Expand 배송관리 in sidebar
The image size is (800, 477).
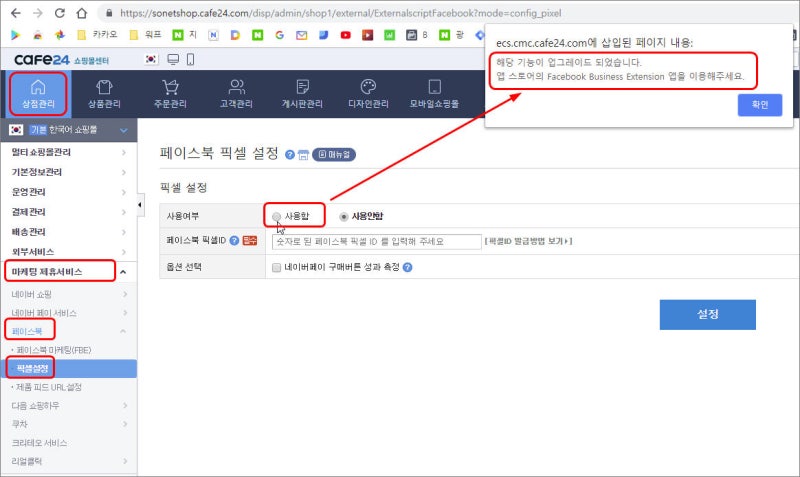[x=69, y=232]
